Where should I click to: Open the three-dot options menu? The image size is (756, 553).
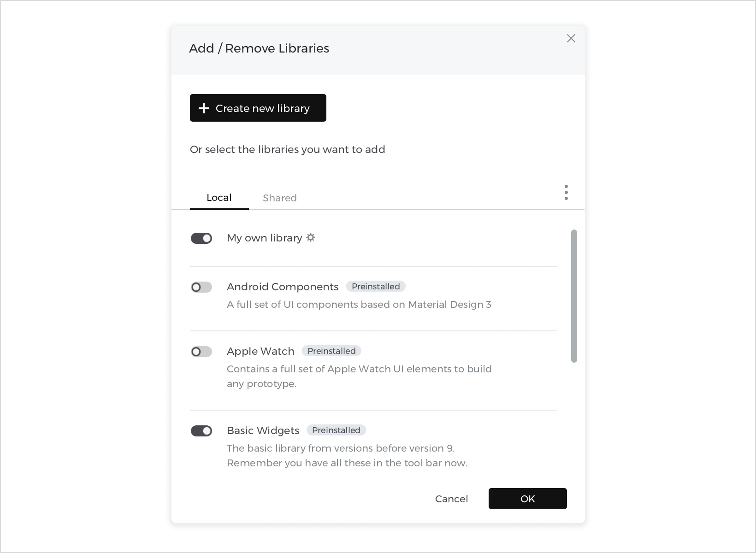coord(566,192)
